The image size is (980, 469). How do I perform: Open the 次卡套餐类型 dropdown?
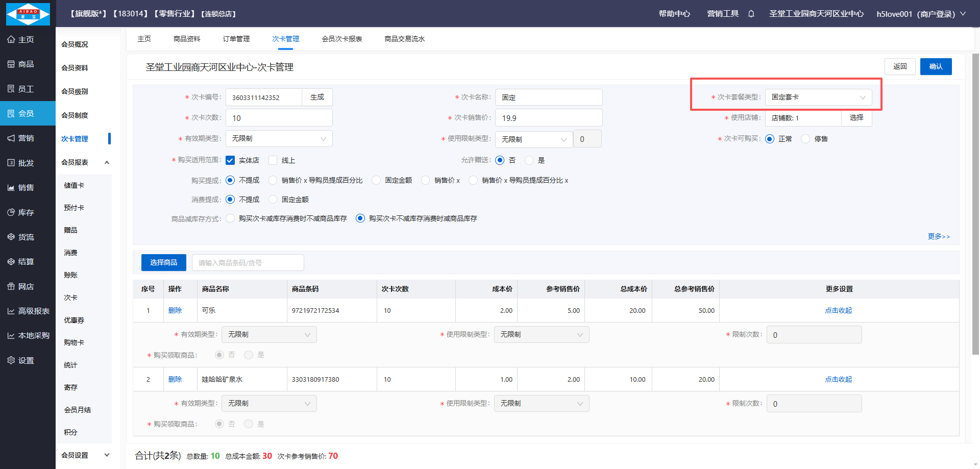(818, 97)
